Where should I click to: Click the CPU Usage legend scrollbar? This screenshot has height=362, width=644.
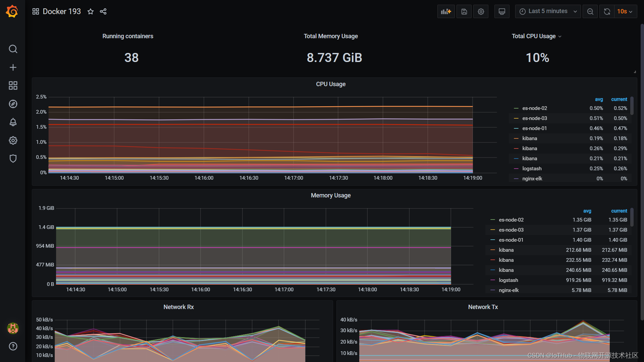(x=632, y=106)
